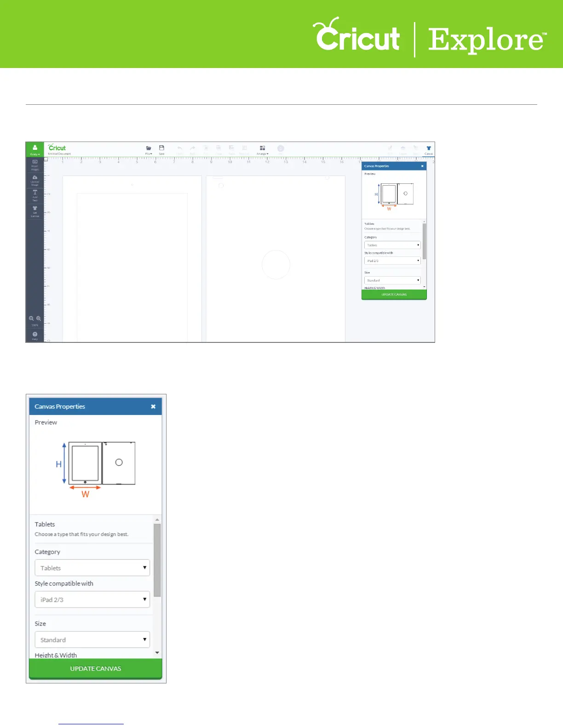Viewport: 563px width, 728px height.
Task: Select Set Canvas in the left sidebar
Action: tap(35, 211)
